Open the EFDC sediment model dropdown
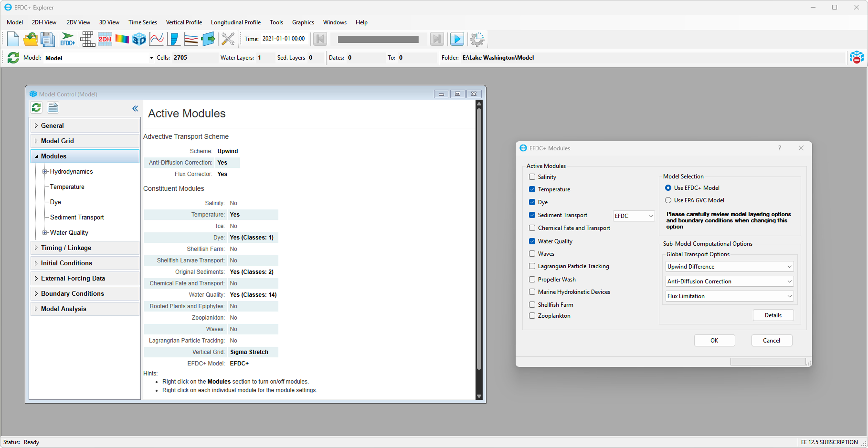 (633, 216)
